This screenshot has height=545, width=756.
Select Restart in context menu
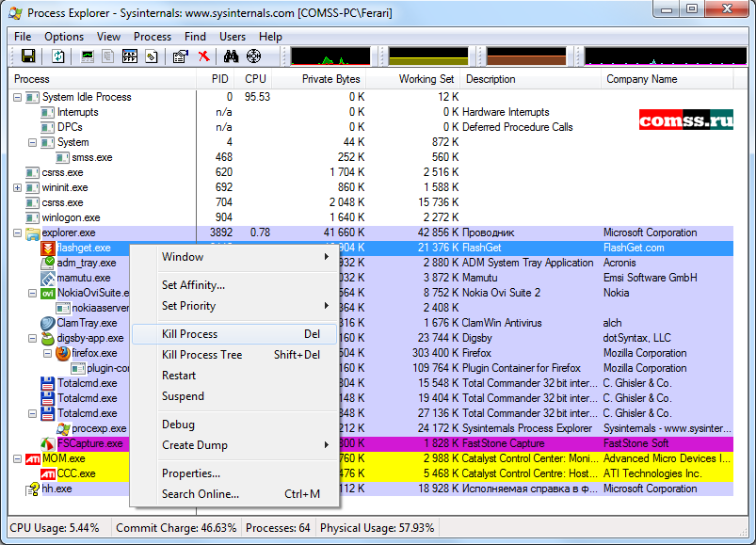(x=234, y=376)
